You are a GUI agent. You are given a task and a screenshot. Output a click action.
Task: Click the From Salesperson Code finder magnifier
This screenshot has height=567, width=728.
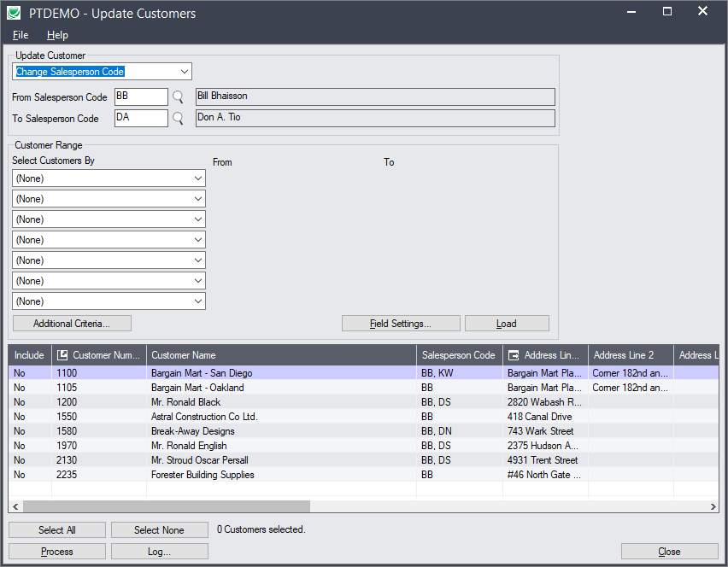[x=178, y=97]
